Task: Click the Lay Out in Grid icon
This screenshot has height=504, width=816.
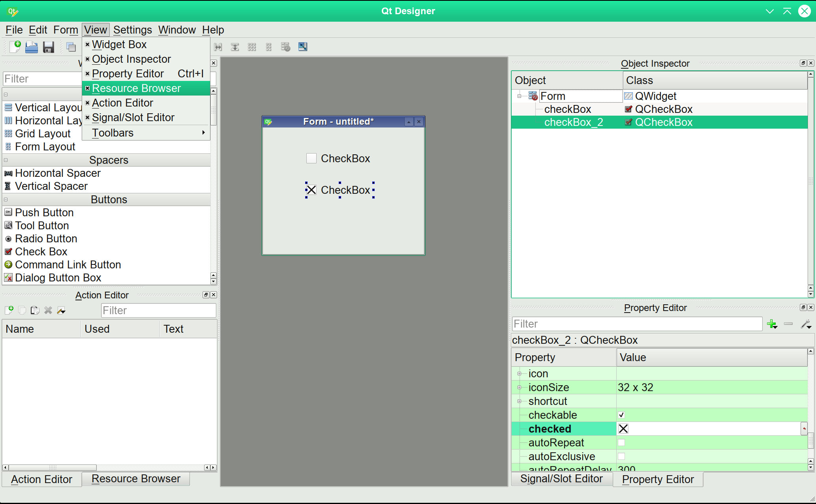Action: tap(252, 47)
